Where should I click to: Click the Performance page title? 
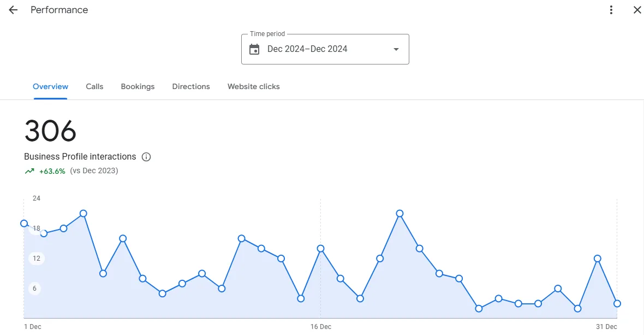59,10
